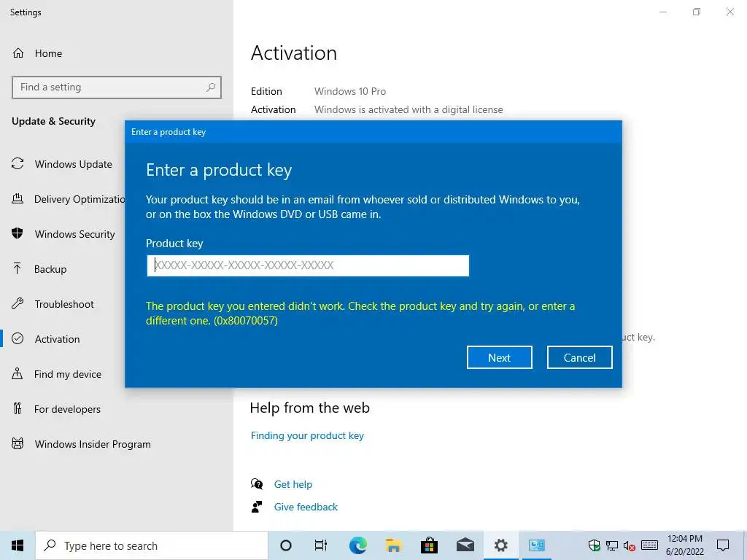
Task: Select Activation in the sidebar
Action: 57,339
